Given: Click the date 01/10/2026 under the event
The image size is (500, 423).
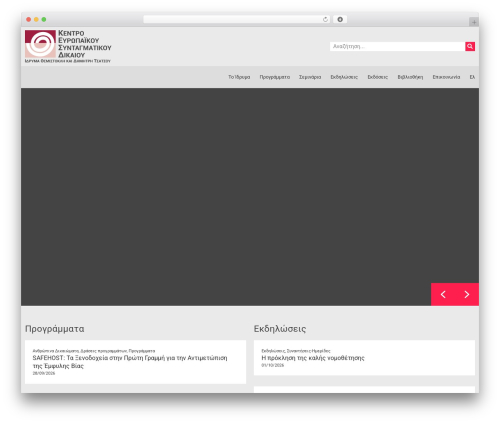Looking at the screenshot, I should tap(273, 365).
